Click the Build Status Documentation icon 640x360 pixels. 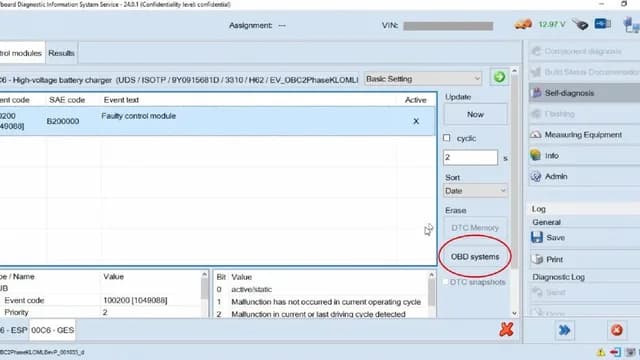tap(536, 72)
